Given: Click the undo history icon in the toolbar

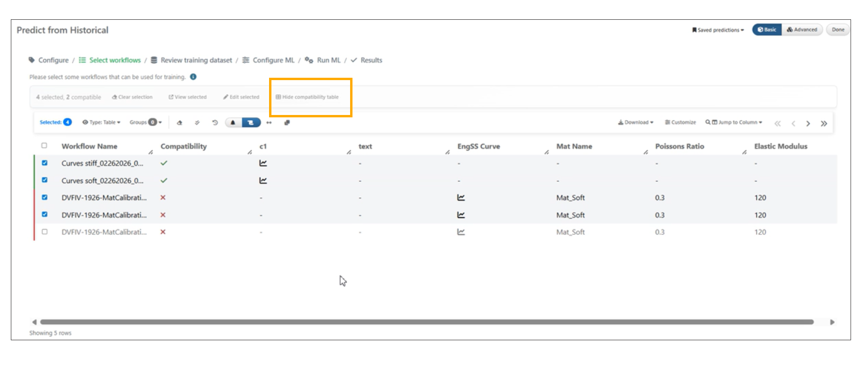Looking at the screenshot, I should click(x=215, y=123).
